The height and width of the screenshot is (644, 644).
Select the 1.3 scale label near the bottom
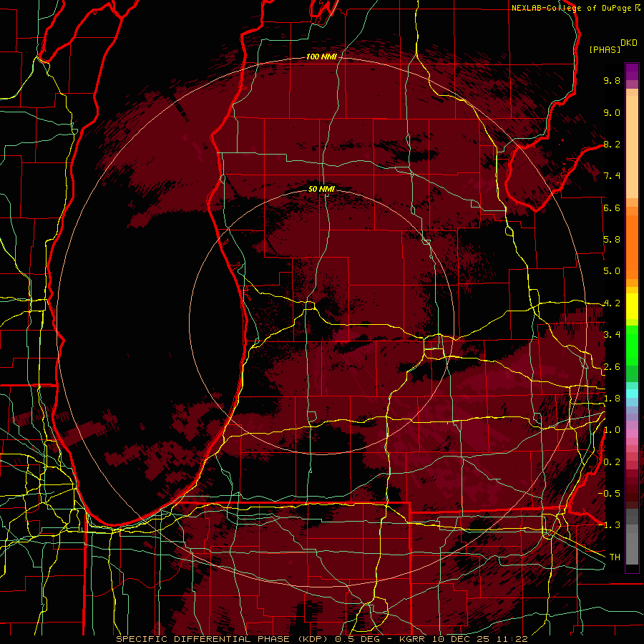pos(612,525)
